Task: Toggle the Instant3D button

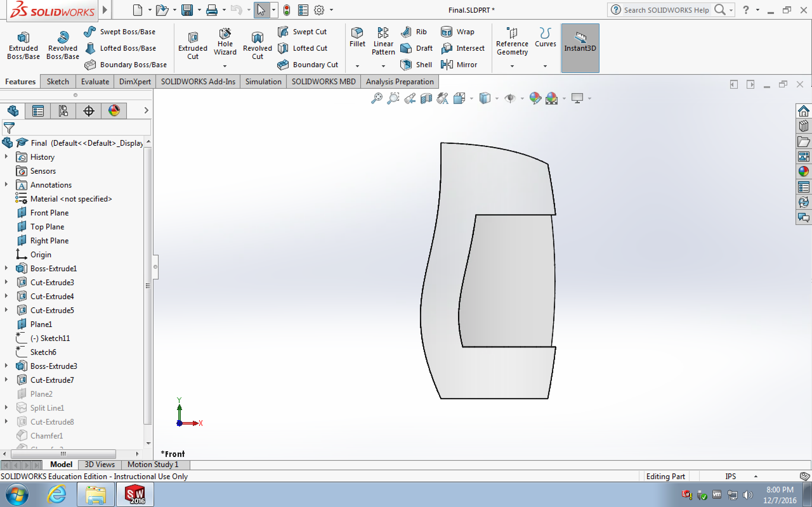Action: pyautogui.click(x=580, y=48)
